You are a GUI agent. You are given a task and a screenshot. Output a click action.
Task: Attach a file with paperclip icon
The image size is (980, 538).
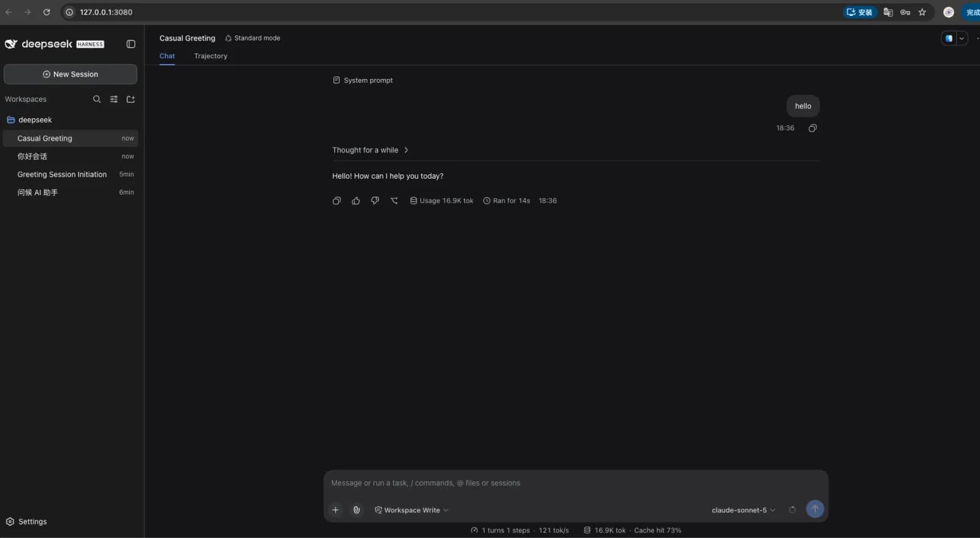(356, 510)
